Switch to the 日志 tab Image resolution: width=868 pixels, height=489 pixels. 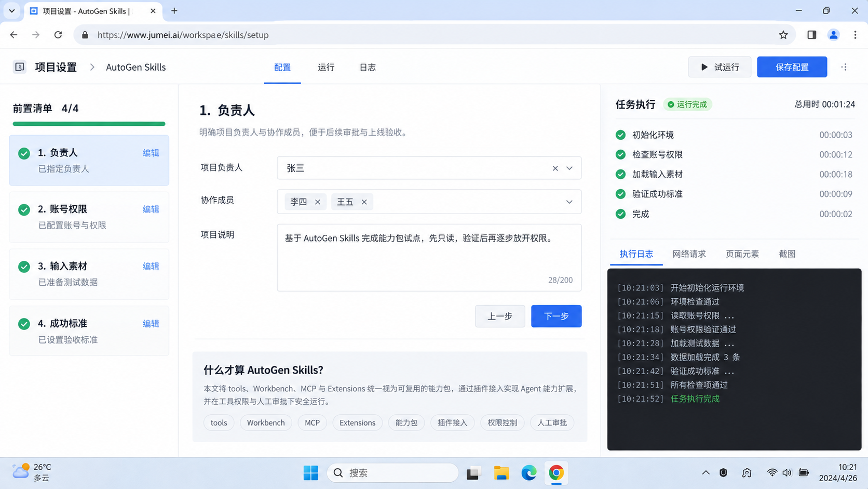[x=368, y=67]
